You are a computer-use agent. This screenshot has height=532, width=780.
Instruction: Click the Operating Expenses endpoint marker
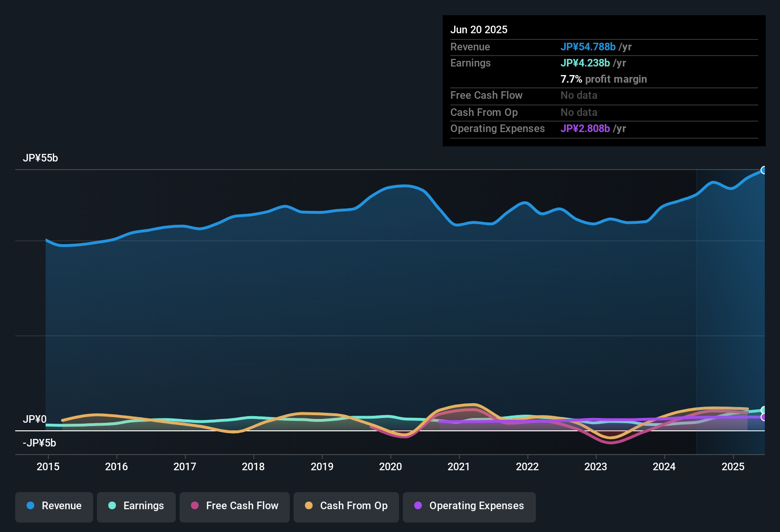[764, 418]
